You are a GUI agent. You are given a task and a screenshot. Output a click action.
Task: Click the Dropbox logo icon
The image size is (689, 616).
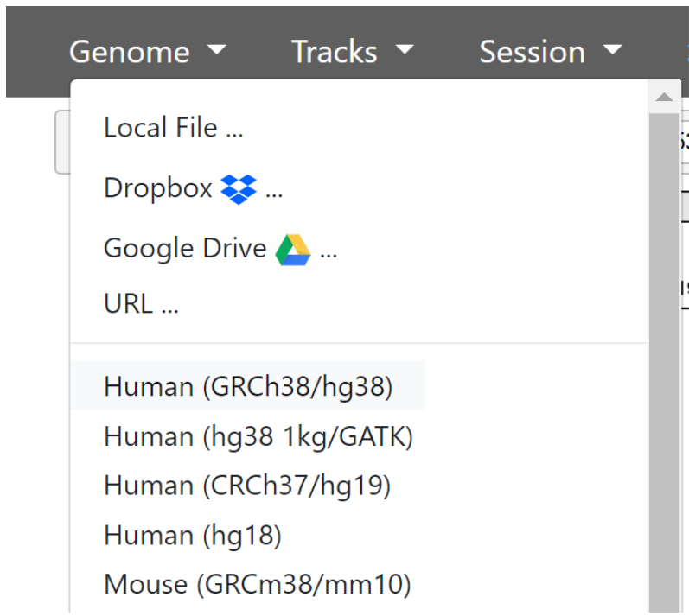(239, 188)
